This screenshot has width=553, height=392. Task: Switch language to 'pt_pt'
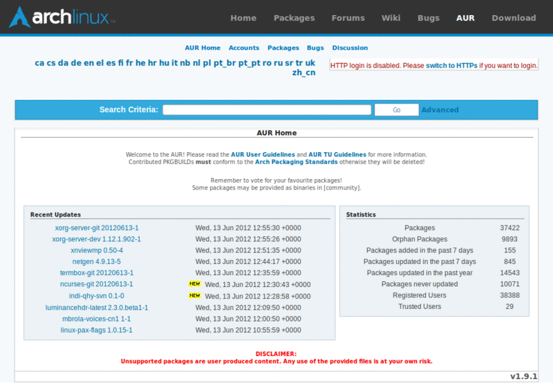[x=250, y=63]
